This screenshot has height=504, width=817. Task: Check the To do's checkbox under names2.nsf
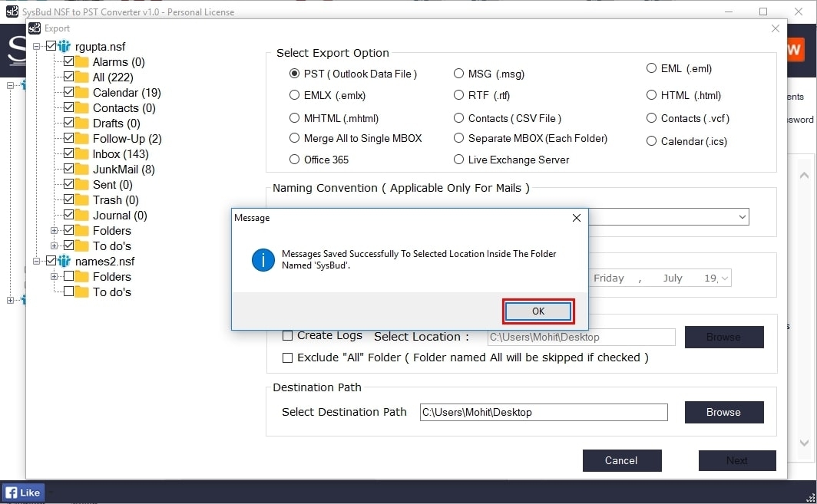tap(68, 292)
